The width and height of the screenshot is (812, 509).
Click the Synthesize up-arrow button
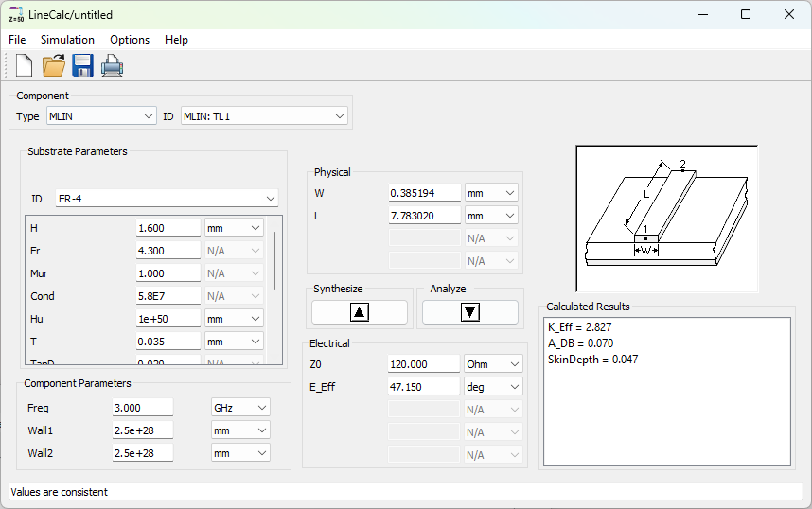360,312
